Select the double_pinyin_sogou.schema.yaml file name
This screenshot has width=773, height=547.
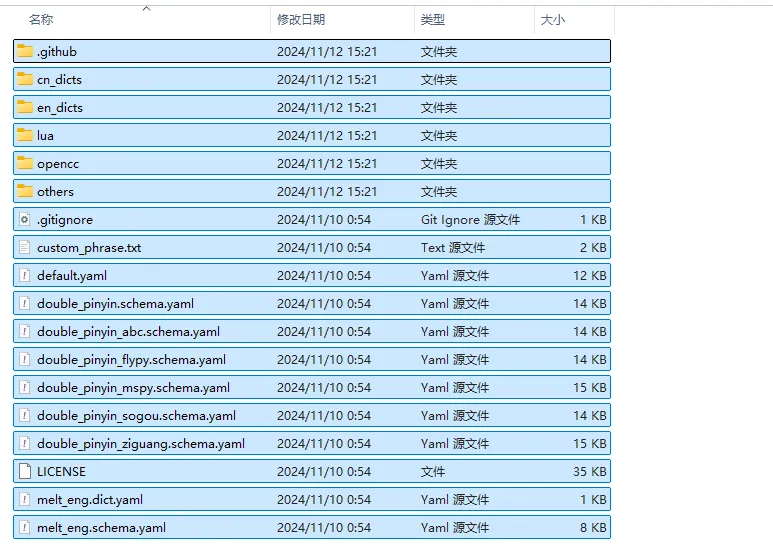tap(136, 416)
